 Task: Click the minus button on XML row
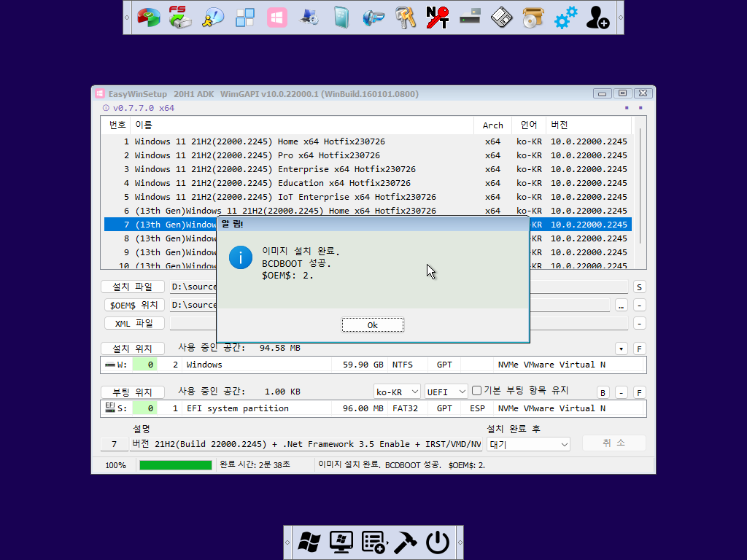click(x=639, y=324)
